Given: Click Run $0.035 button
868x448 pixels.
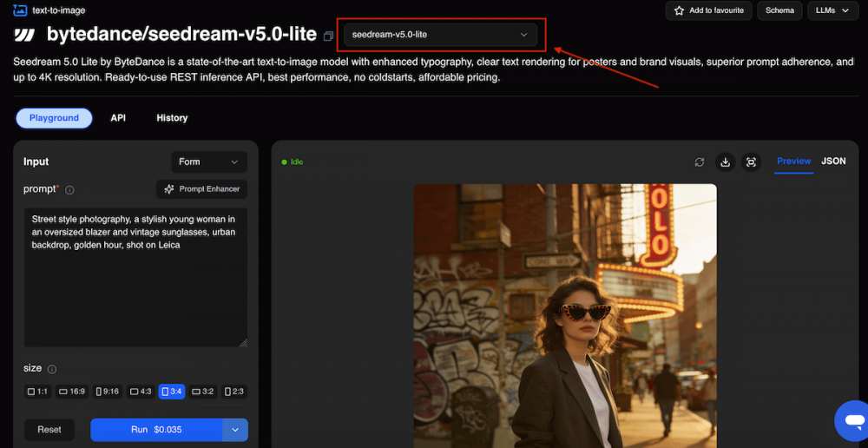Looking at the screenshot, I should click(156, 430).
